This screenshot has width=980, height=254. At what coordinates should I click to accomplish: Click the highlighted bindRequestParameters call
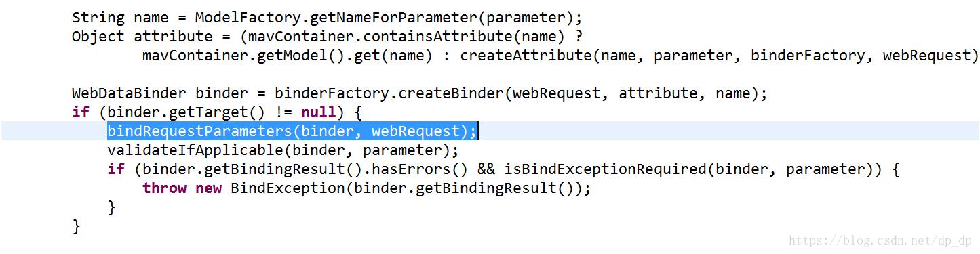pyautogui.click(x=293, y=131)
